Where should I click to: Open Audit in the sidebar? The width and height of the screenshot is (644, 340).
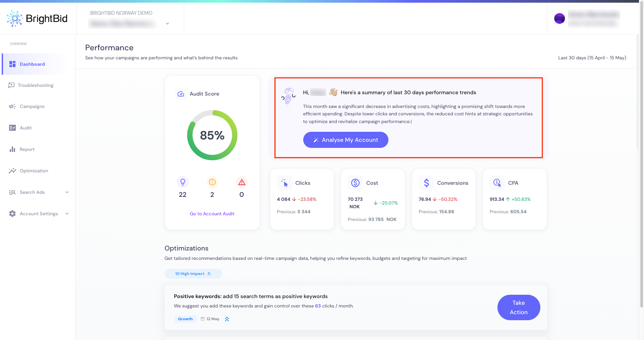tap(25, 128)
